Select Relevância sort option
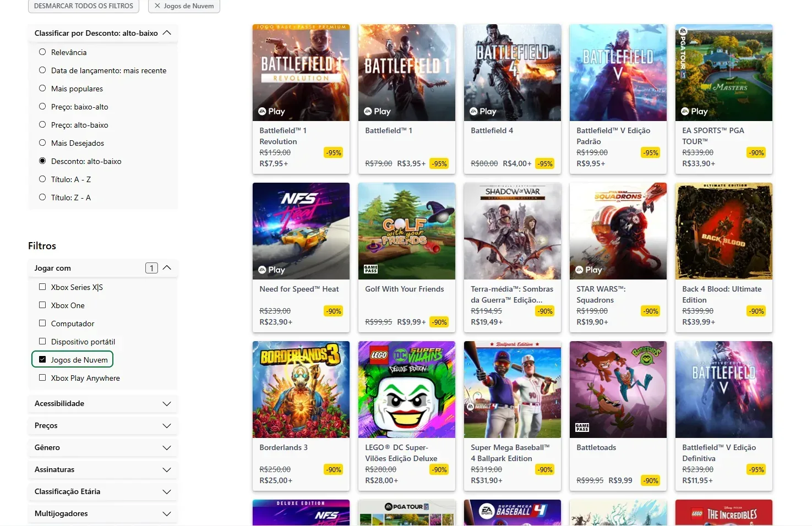This screenshot has width=812, height=526. tap(42, 52)
